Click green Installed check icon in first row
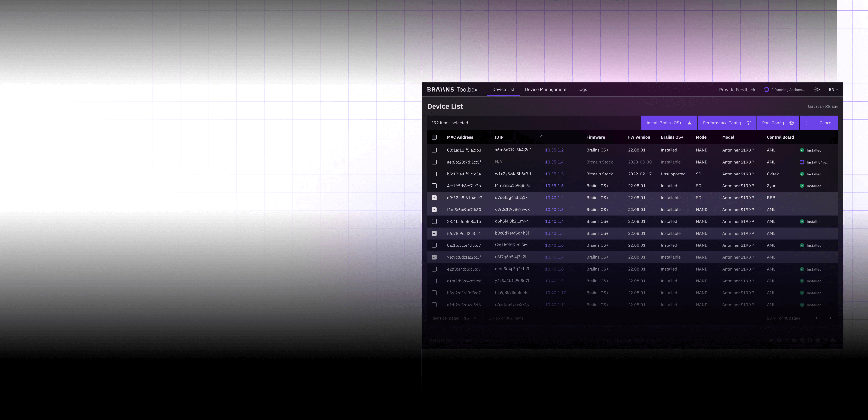This screenshot has height=420, width=868. 802,150
